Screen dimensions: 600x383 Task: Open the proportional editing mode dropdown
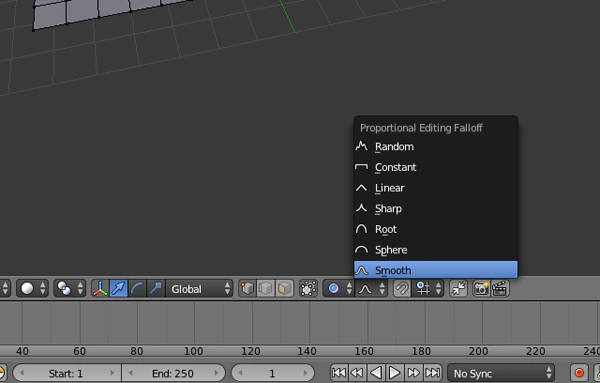[x=339, y=288]
